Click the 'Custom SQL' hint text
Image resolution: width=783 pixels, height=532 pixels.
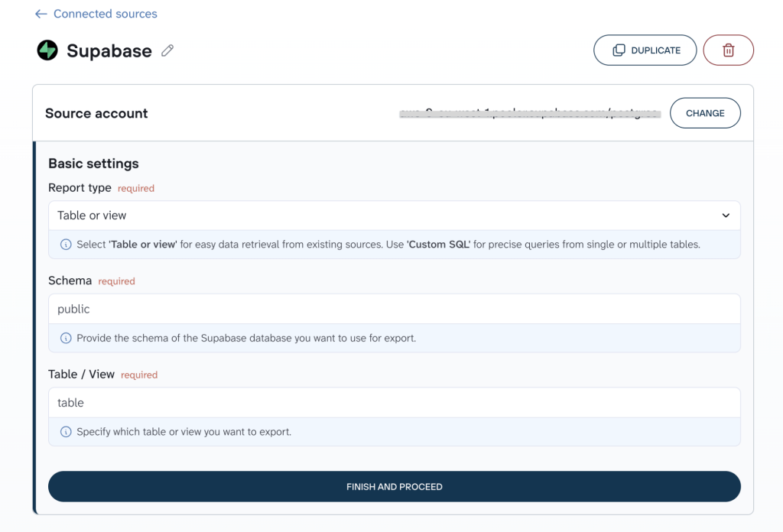tap(438, 245)
